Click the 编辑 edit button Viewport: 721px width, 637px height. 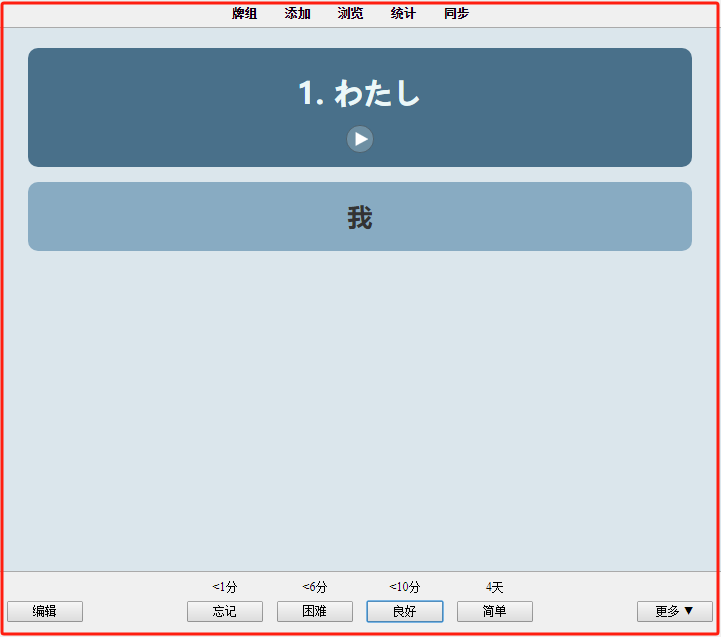[45, 611]
